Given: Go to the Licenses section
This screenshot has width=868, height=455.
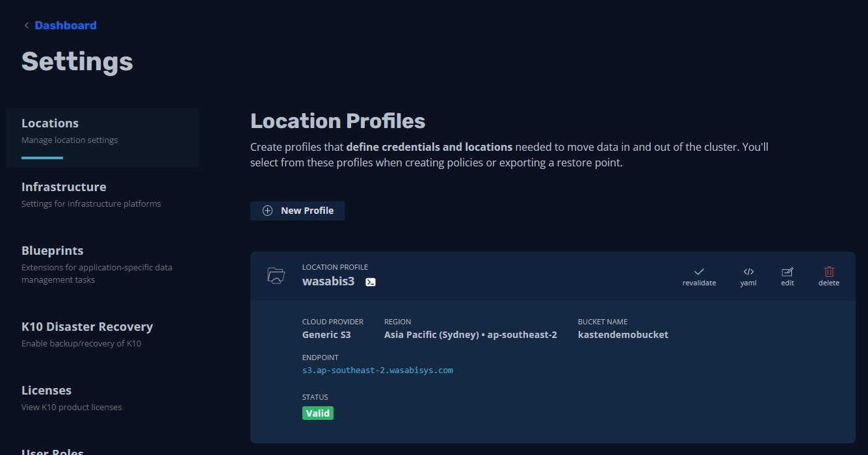Looking at the screenshot, I should click(46, 391).
